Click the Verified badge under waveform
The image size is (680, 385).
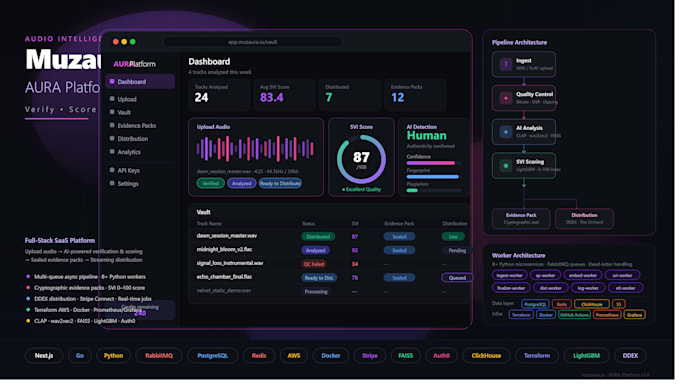[x=210, y=184]
